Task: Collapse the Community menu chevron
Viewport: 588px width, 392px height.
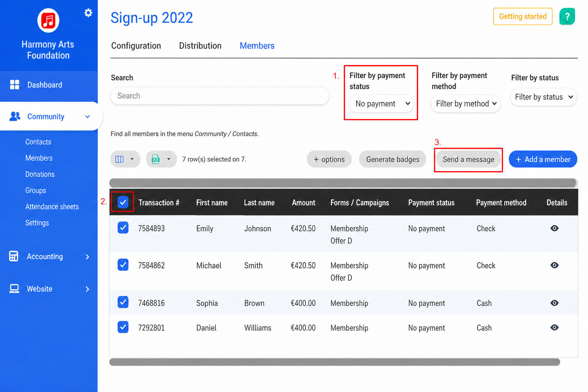Action: [88, 116]
